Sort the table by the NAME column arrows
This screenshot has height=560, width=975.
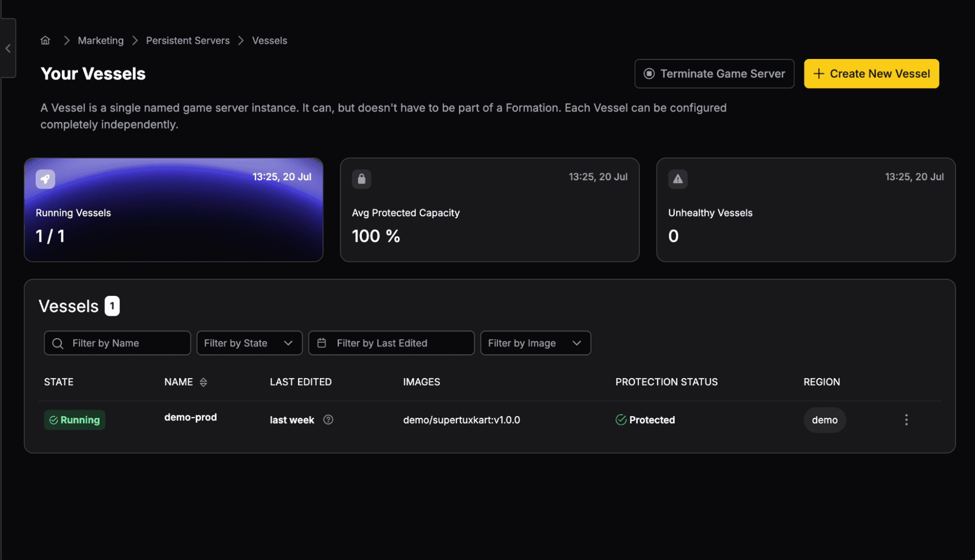[203, 382]
